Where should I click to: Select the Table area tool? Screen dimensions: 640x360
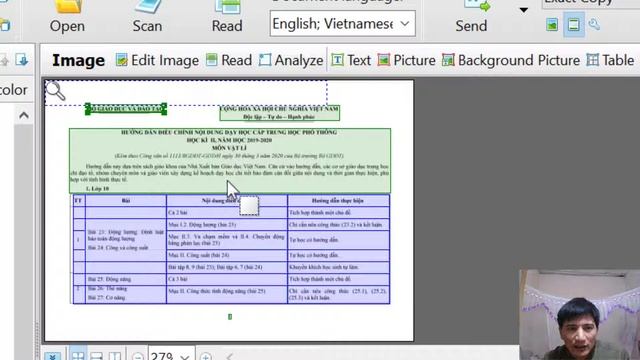tap(610, 60)
